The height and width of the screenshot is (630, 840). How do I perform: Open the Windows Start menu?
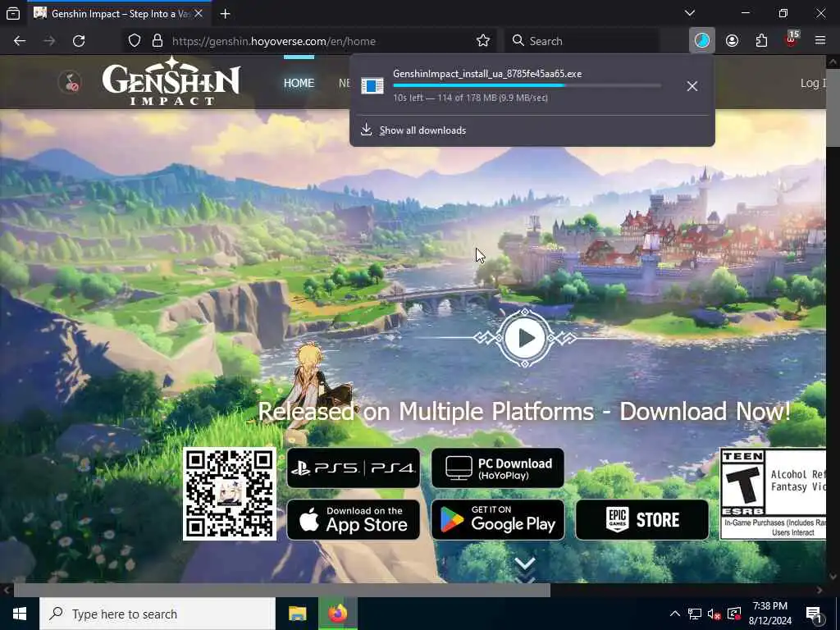click(20, 614)
